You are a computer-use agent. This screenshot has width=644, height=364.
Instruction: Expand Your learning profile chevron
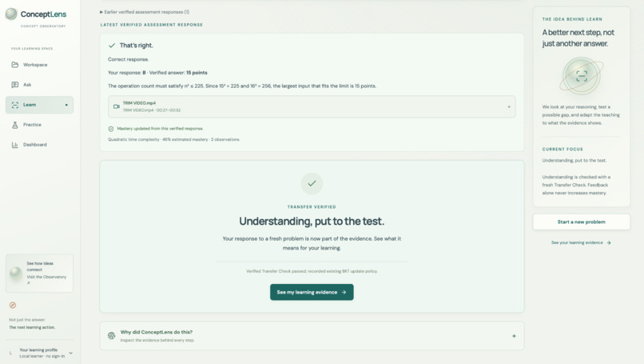click(70, 353)
